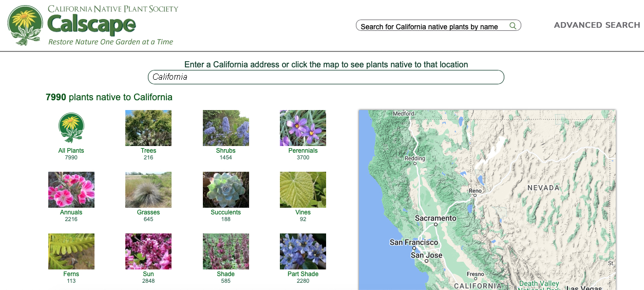This screenshot has height=290, width=644.
Task: Choose the Perennials flower image
Action: [303, 128]
